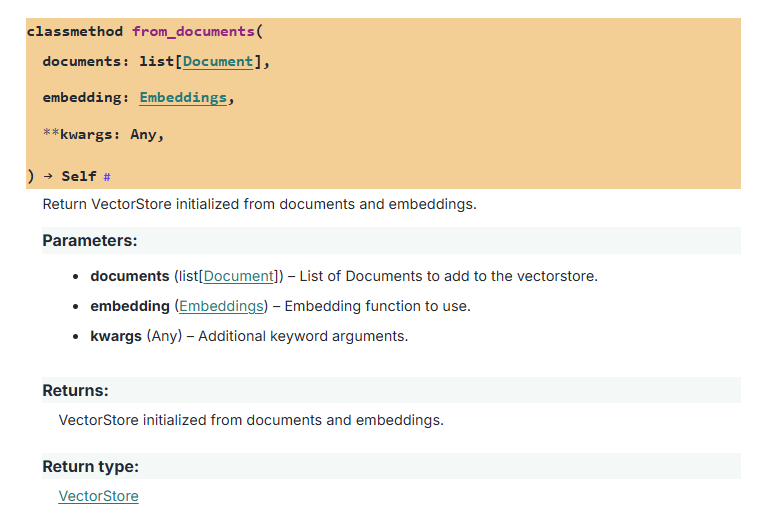
Task: Click the 'classmethod' keyword text
Action: pos(75,31)
